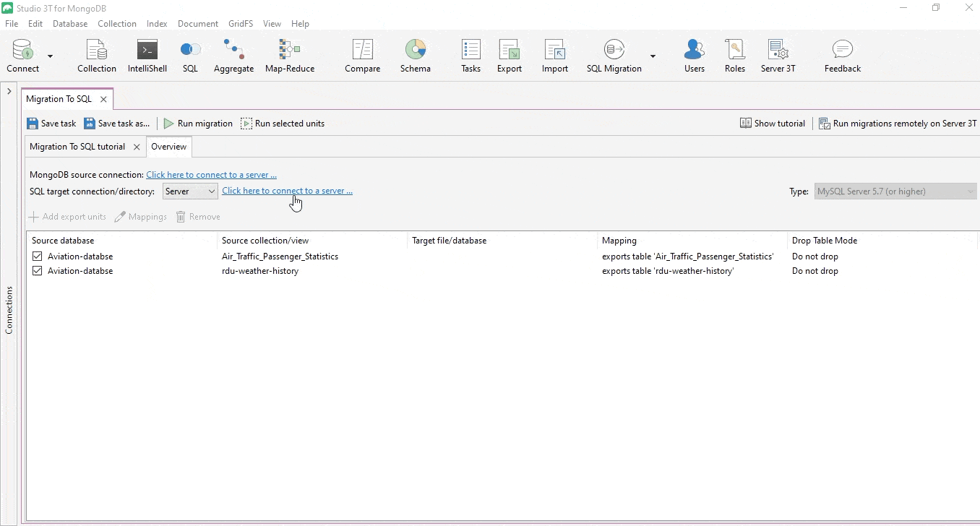The width and height of the screenshot is (980, 526).
Task: Expand the SQL Migration dropdown arrow
Action: [653, 56]
